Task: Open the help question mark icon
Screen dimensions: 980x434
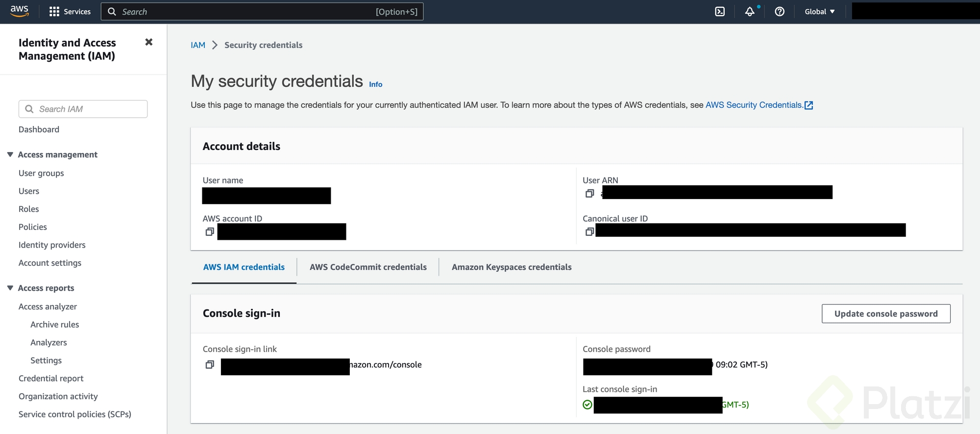Action: coord(780,12)
